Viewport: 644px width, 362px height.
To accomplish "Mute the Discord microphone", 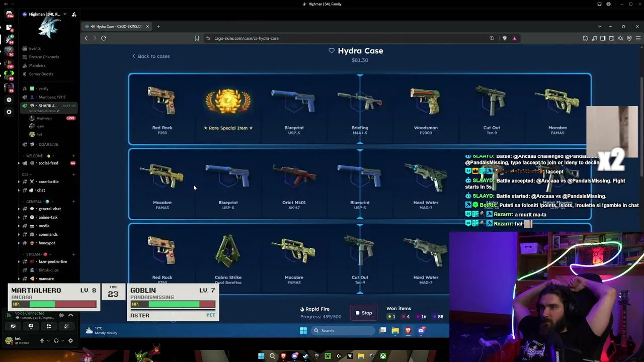I will tap(42, 340).
